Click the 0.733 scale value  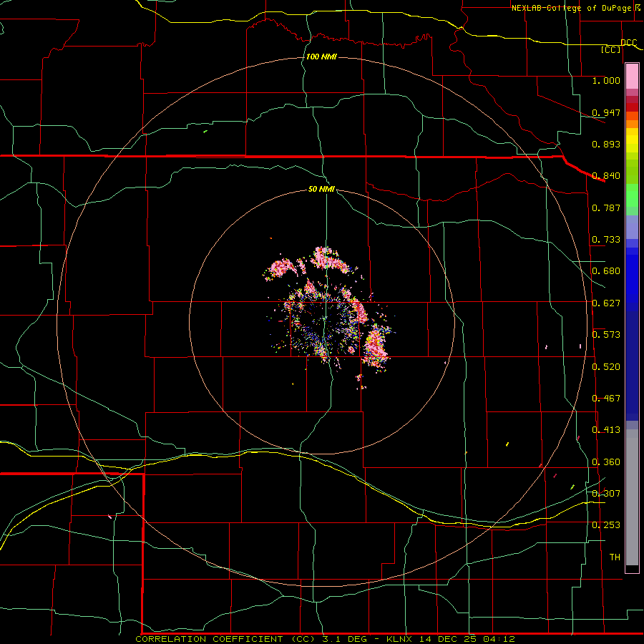tap(606, 240)
